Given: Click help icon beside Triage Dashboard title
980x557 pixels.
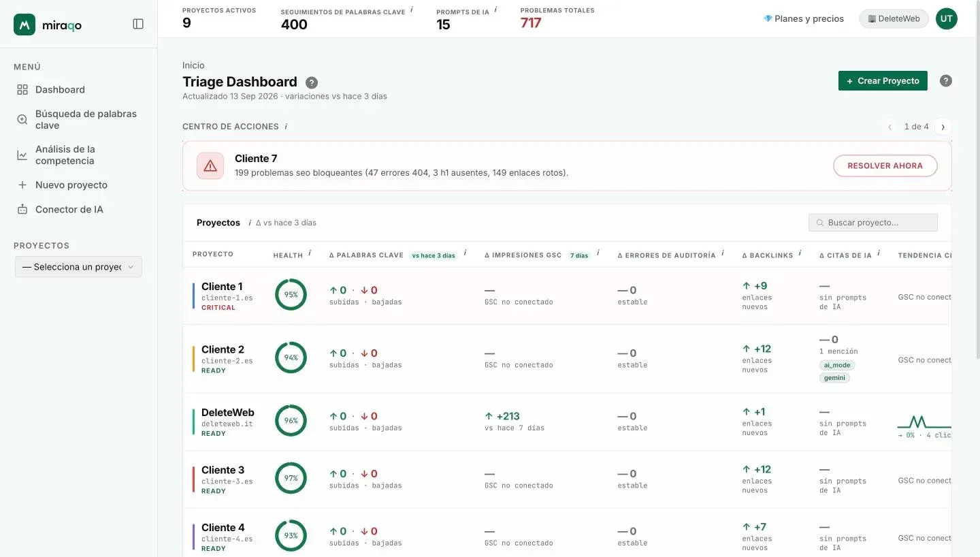Looking at the screenshot, I should (312, 82).
